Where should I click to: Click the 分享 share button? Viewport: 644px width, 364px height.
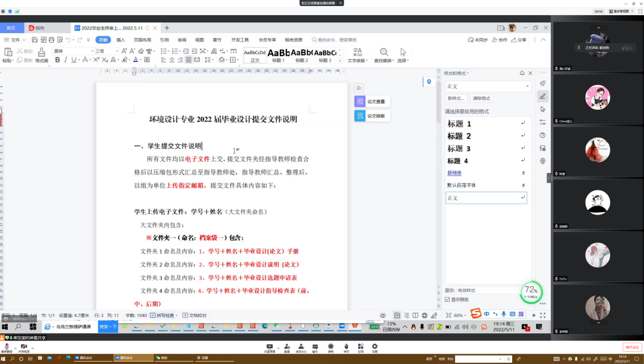[x=518, y=40]
